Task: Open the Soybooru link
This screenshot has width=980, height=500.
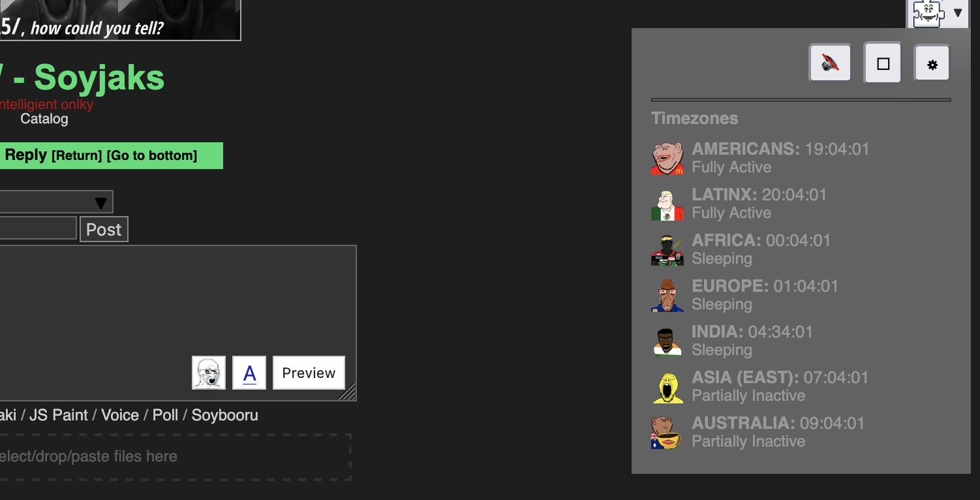Action: [x=224, y=415]
